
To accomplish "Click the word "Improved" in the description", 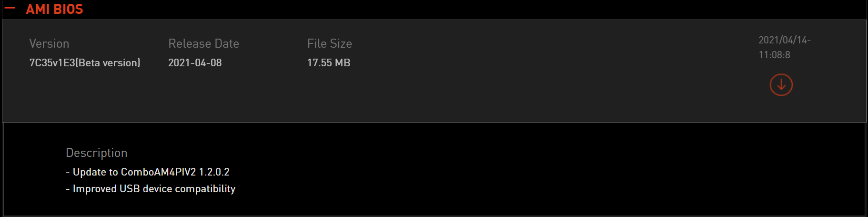I will point(94,189).
